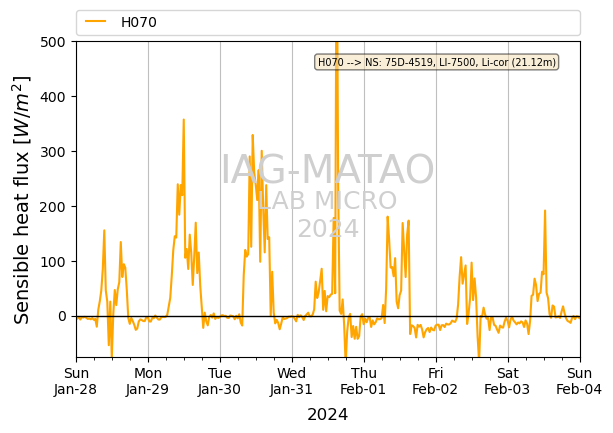Screen dimensions: 613x433
Task: Click the Tue Jan-30 date label
Action: coord(219,381)
